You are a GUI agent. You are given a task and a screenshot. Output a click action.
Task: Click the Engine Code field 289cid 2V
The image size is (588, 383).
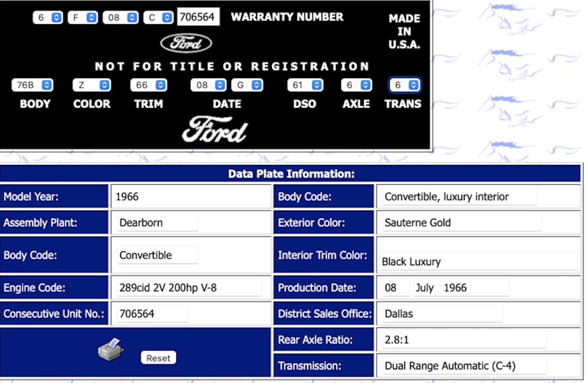[189, 287]
